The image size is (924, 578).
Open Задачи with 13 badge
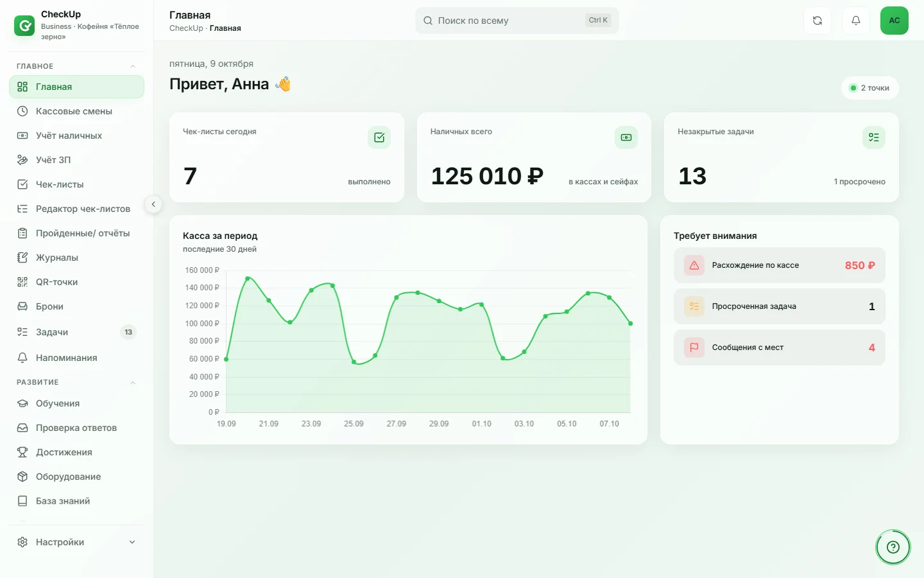click(76, 332)
